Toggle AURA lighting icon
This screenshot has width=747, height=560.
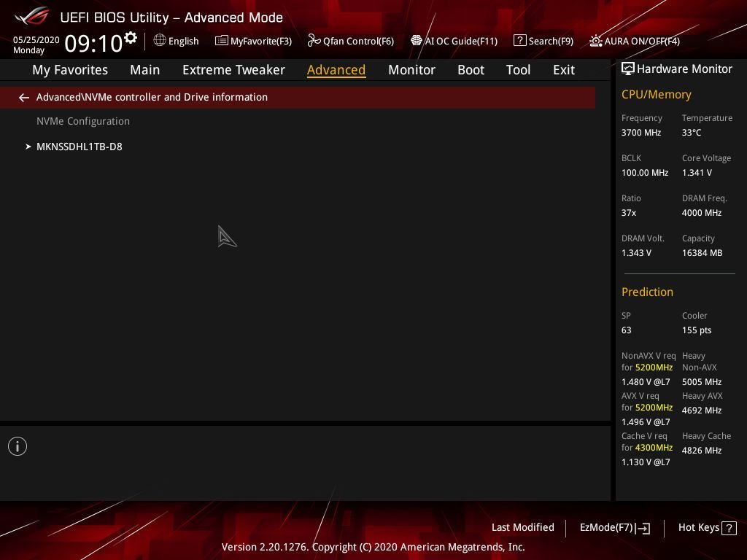click(595, 41)
